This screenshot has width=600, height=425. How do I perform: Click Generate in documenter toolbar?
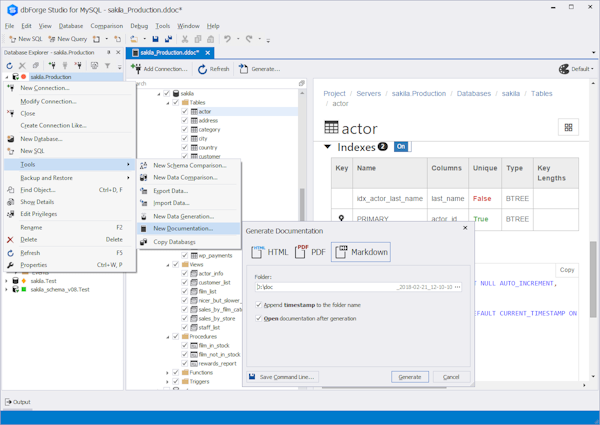pyautogui.click(x=259, y=69)
